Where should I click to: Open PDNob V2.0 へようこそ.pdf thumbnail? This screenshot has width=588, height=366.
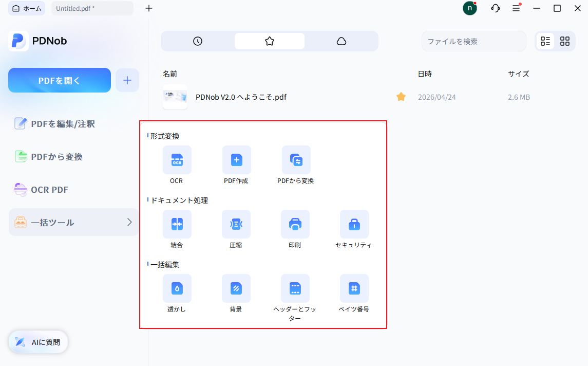point(175,97)
